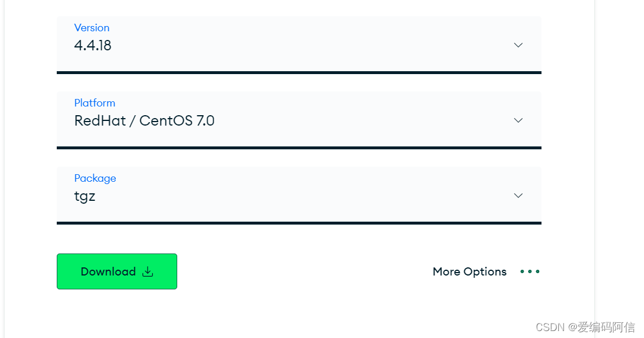This screenshot has width=644, height=338.
Task: Click the blue Version field label
Action: tap(92, 28)
